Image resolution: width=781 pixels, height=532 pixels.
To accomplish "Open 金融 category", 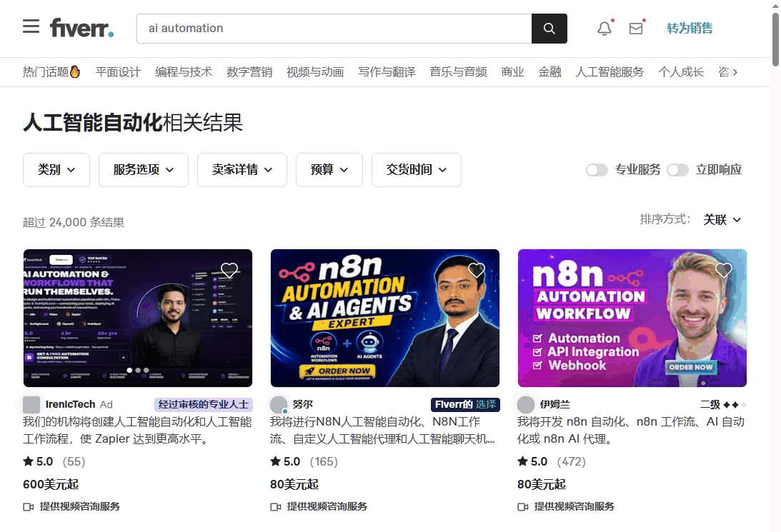I will tap(550, 72).
